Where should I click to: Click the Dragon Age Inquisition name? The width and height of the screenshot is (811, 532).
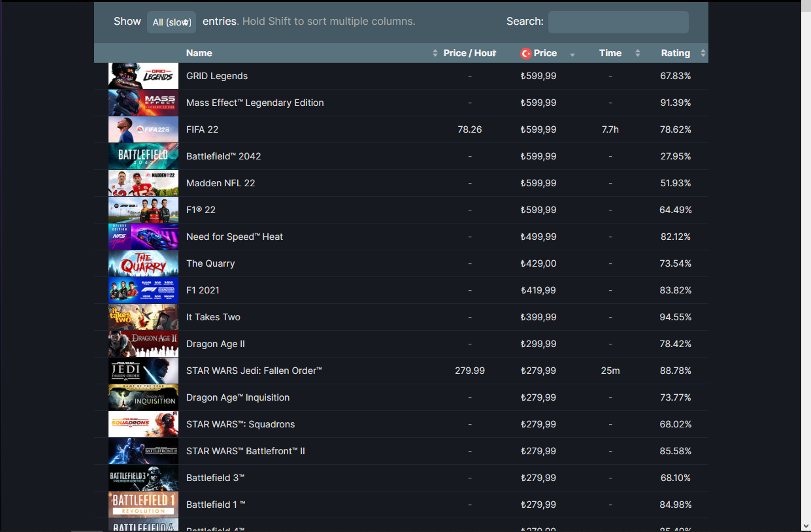pos(238,397)
